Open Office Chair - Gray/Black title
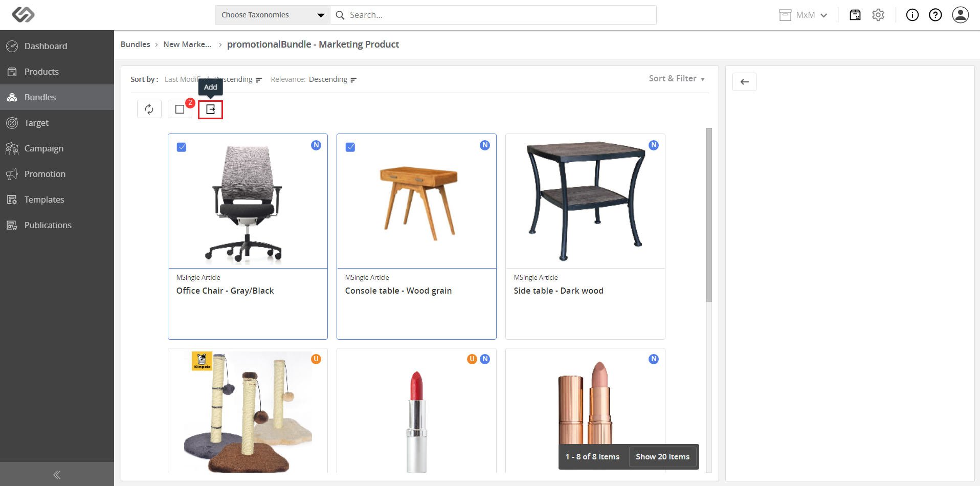The width and height of the screenshot is (980, 486). tap(225, 291)
